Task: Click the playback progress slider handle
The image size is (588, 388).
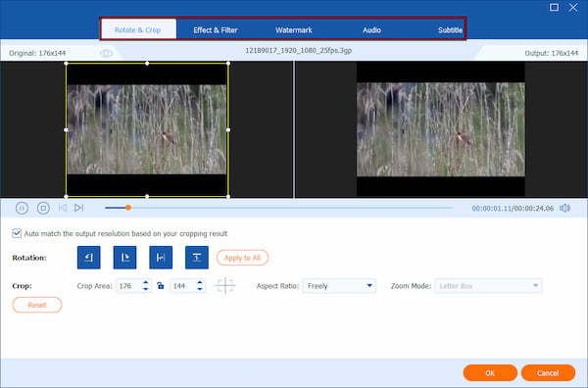Action: point(128,208)
